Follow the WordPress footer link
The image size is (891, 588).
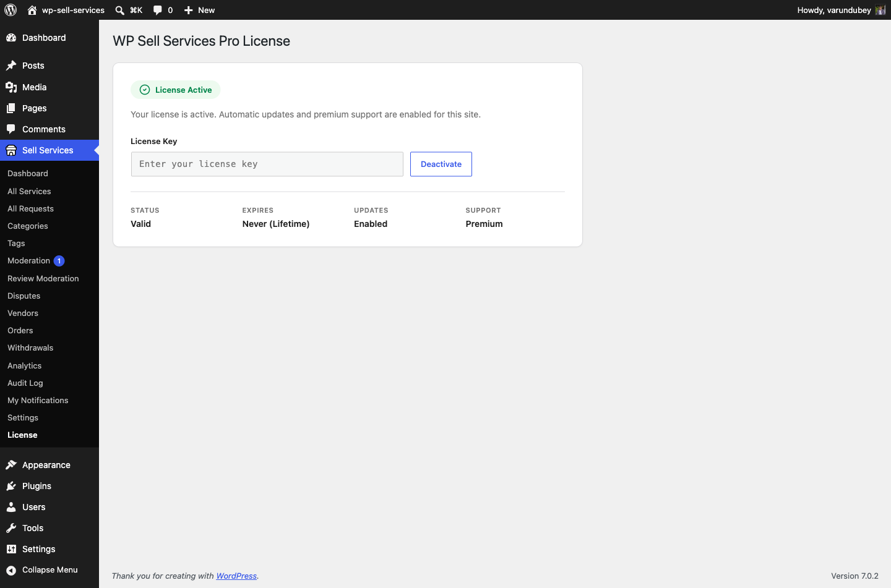click(236, 576)
